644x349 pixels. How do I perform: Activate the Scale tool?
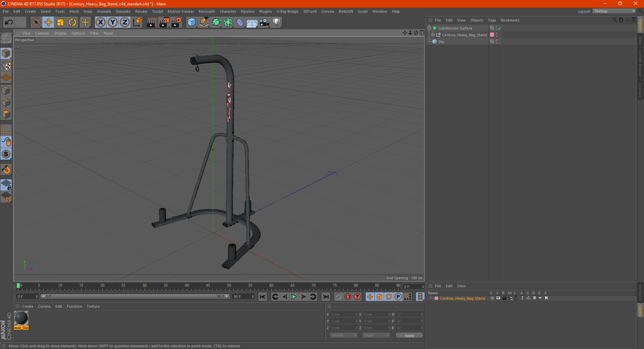[60, 22]
